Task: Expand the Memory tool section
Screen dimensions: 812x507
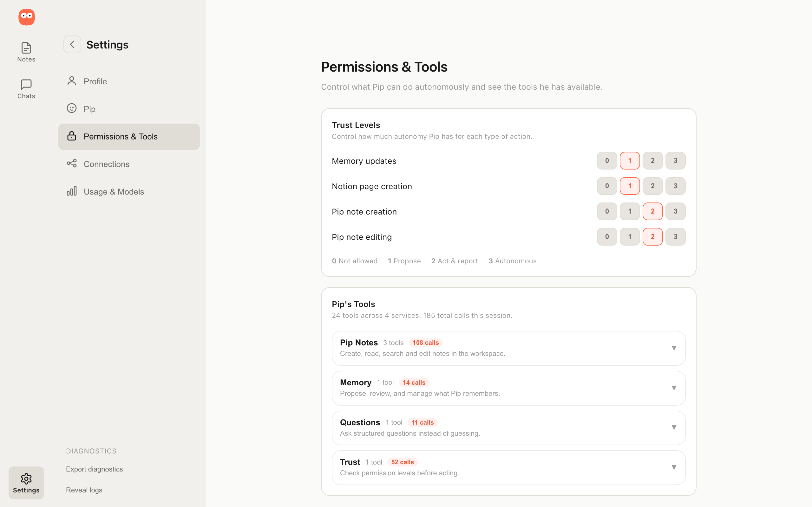Action: (508, 388)
